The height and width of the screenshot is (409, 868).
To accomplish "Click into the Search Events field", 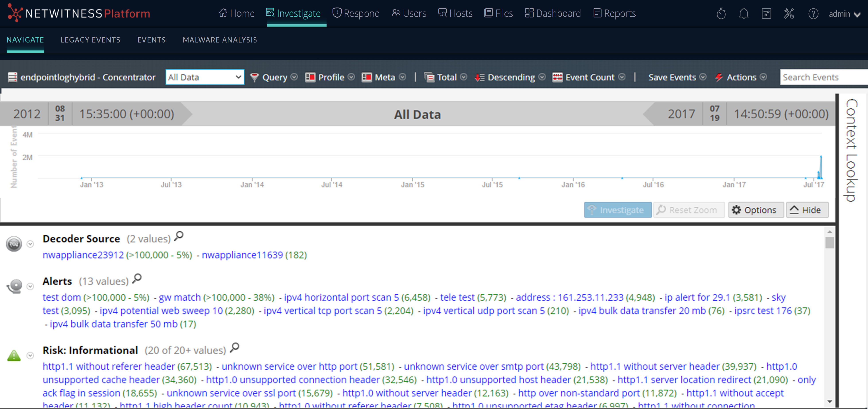I will 822,77.
